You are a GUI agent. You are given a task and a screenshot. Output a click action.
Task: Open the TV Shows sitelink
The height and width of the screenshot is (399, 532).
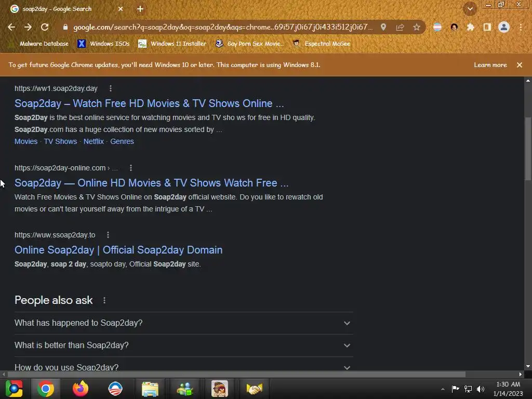coord(60,141)
